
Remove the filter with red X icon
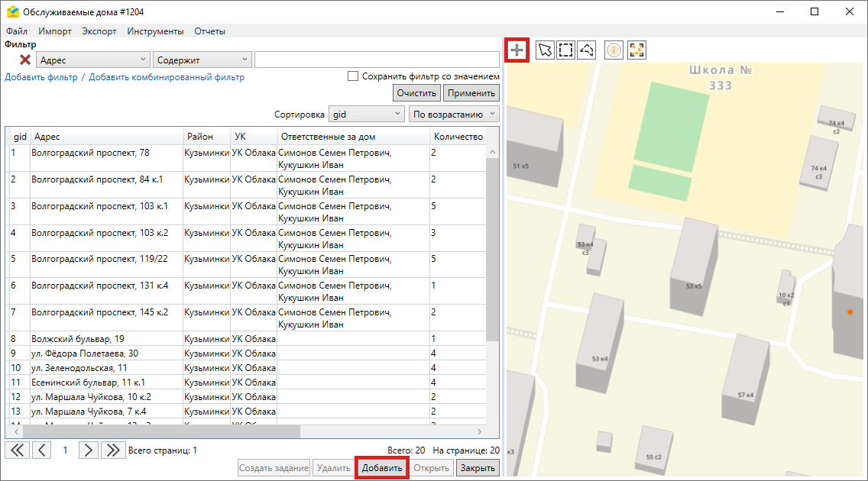coord(25,60)
